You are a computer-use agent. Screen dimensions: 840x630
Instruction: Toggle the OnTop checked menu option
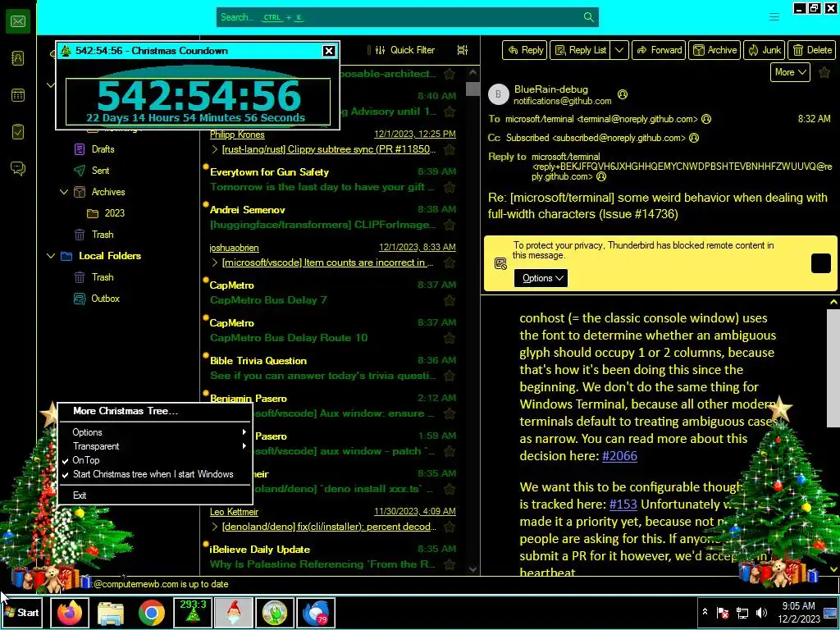click(155, 460)
